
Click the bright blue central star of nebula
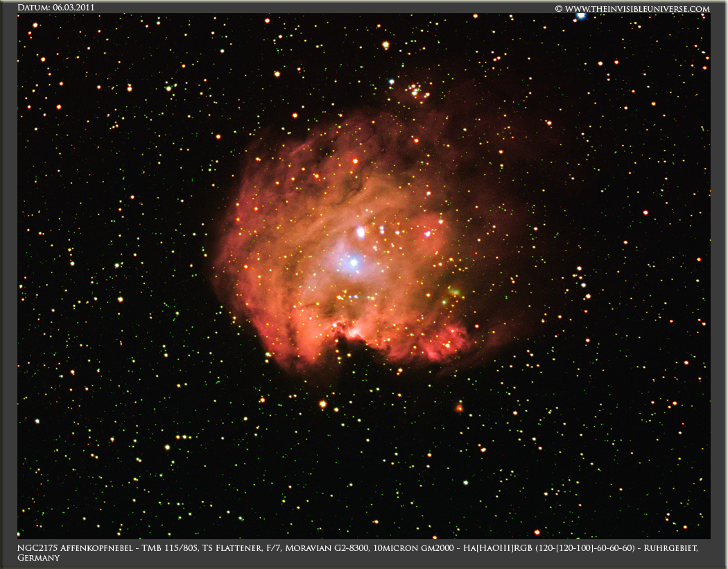pos(354,262)
